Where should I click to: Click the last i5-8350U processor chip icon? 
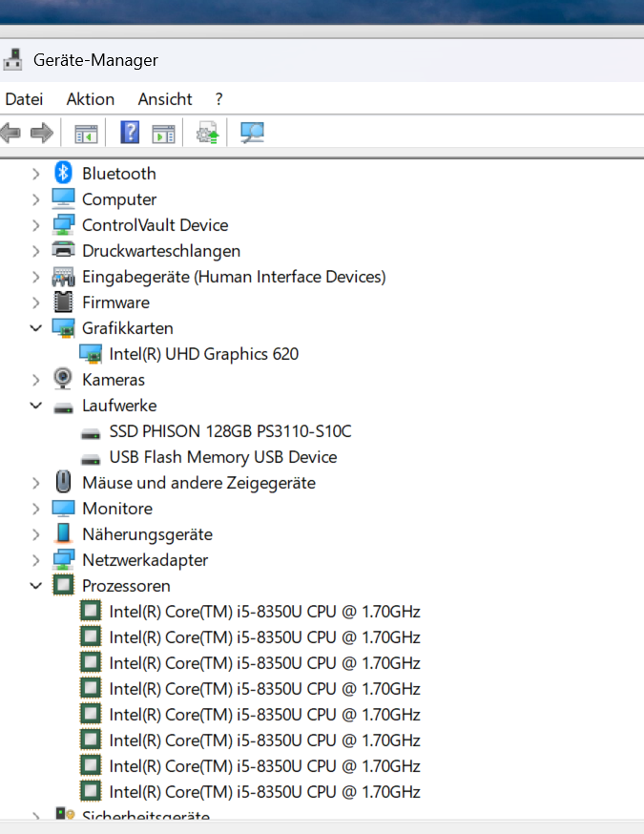tap(91, 791)
